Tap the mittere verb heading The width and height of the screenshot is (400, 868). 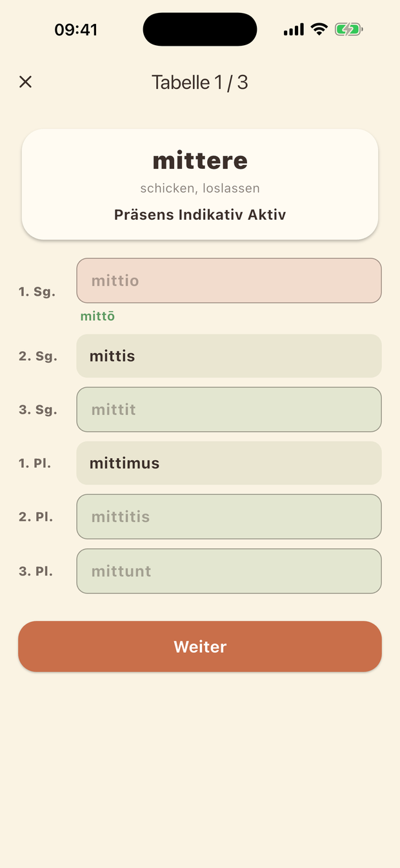click(200, 160)
